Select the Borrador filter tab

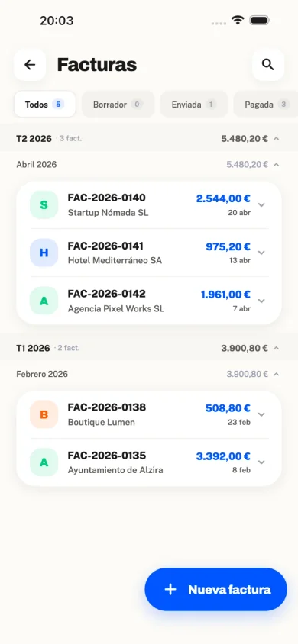(118, 105)
